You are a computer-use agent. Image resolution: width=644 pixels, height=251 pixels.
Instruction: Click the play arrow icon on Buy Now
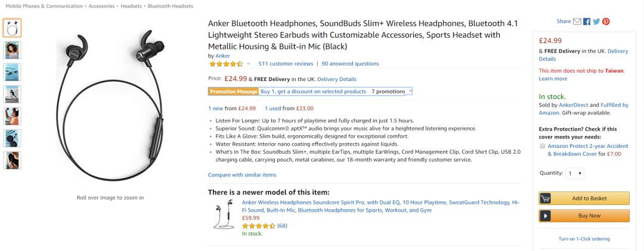tap(546, 216)
